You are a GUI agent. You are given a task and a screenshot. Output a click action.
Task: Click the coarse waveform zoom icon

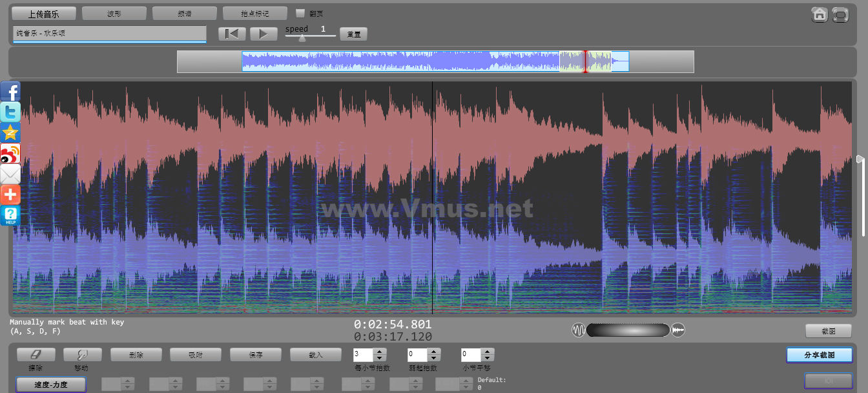(579, 330)
